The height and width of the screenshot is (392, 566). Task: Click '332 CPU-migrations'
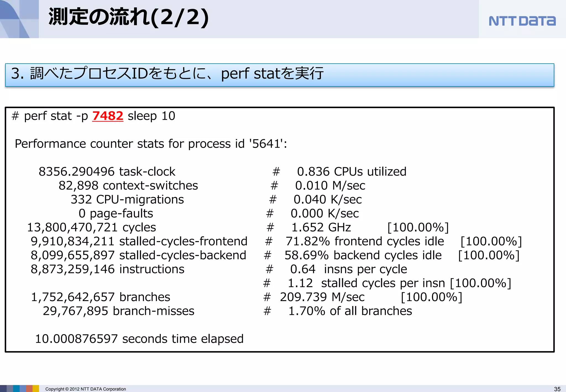[127, 200]
